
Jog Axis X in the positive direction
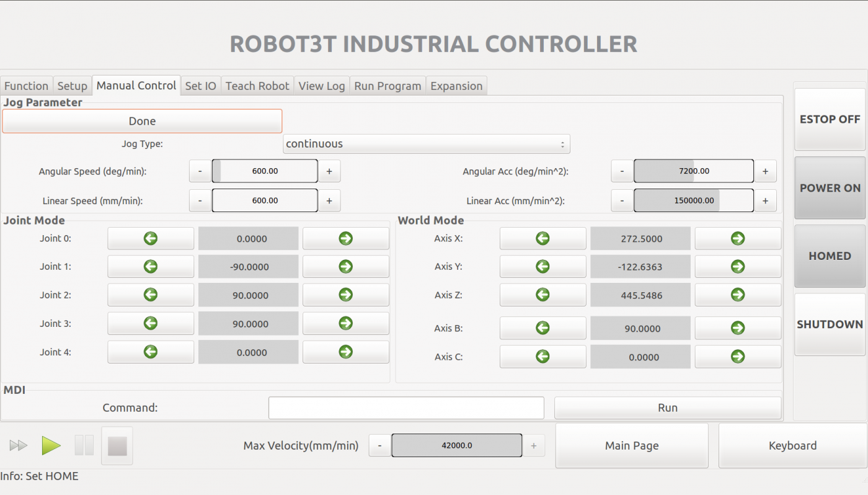738,238
